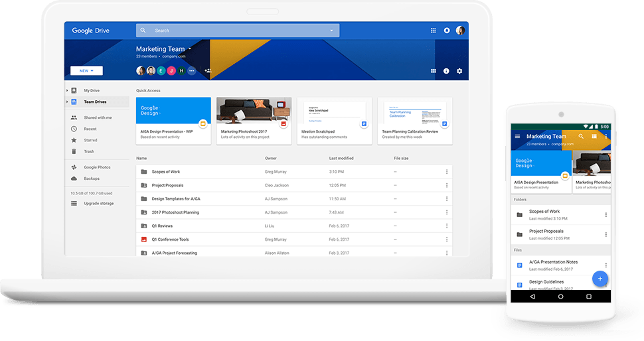This screenshot has height=341, width=644.
Task: Switch to grid view in team banner
Action: click(433, 71)
